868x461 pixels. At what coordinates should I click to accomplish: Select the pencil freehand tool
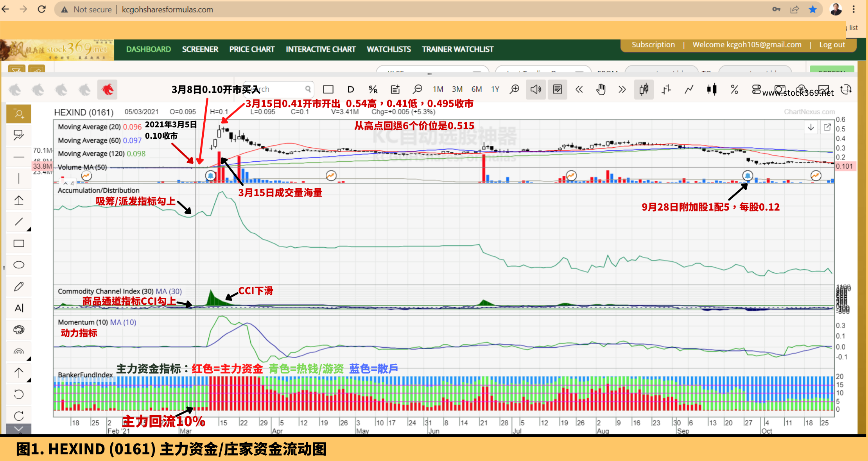click(x=19, y=286)
